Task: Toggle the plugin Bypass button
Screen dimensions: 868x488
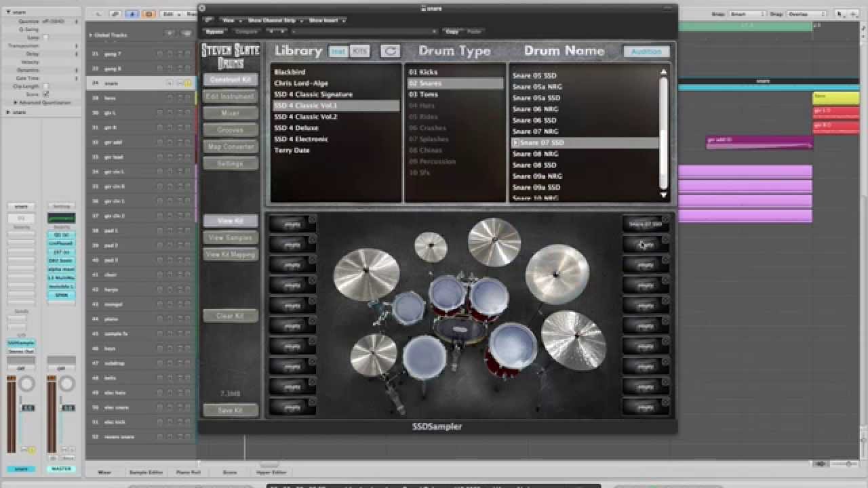Action: point(214,31)
